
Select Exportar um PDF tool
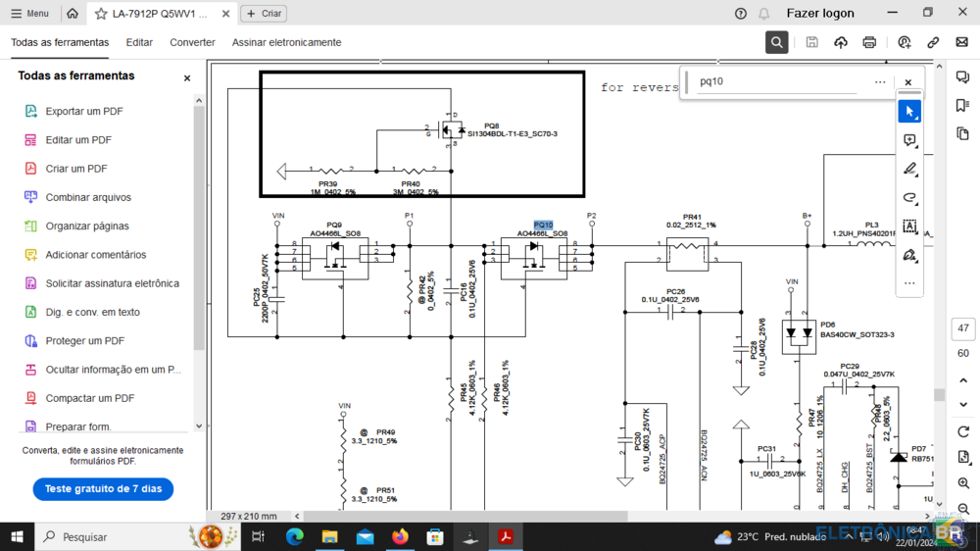coord(83,112)
